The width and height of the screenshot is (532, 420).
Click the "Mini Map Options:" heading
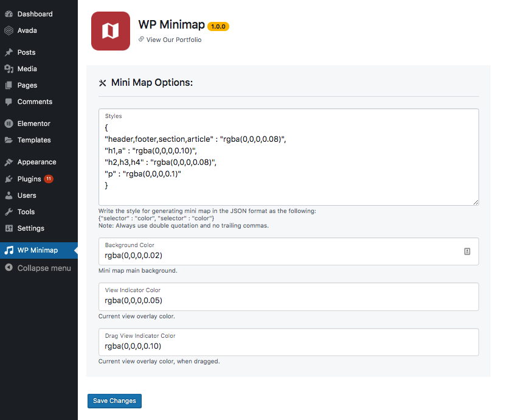click(x=152, y=83)
